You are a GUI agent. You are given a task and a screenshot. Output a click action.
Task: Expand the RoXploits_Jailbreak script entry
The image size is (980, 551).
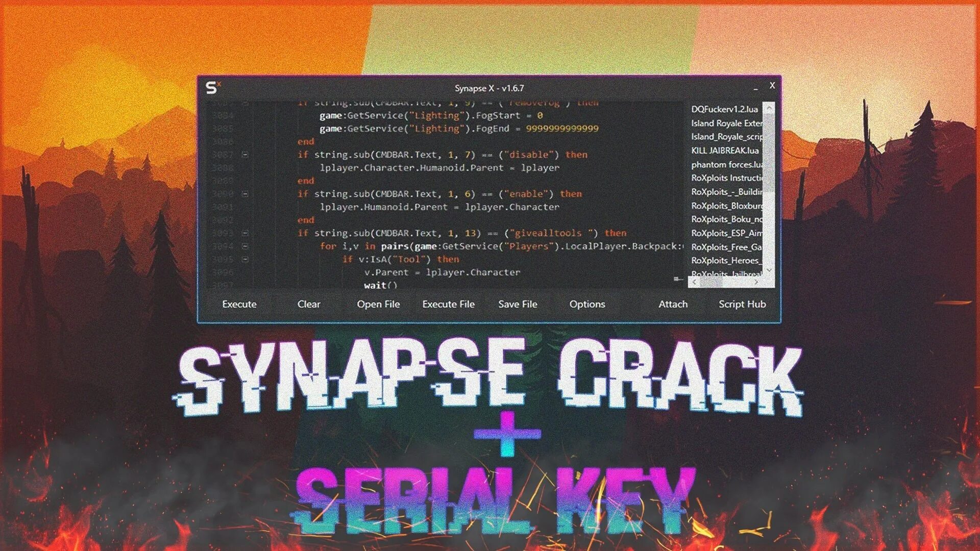point(727,274)
